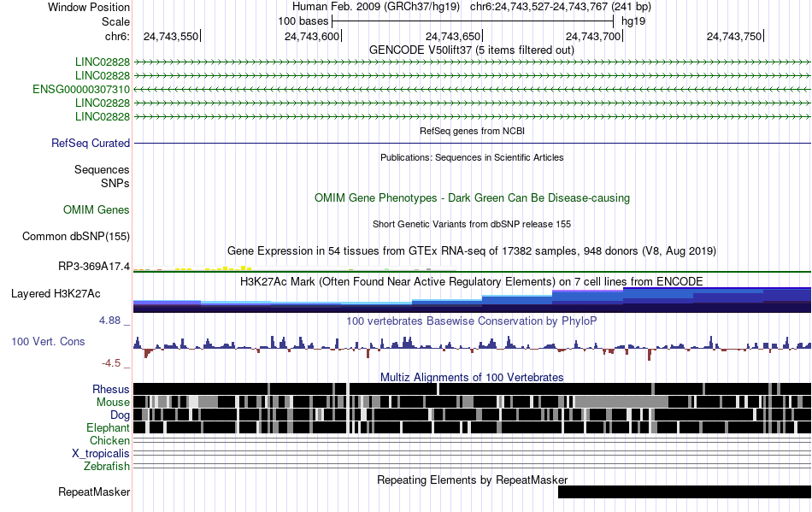Click the X_tropicalis species label
812x512 pixels.
(x=101, y=454)
